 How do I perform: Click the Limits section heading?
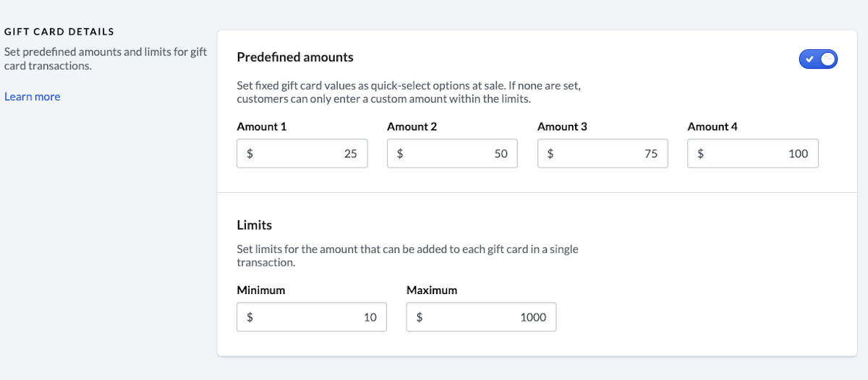pyautogui.click(x=255, y=225)
